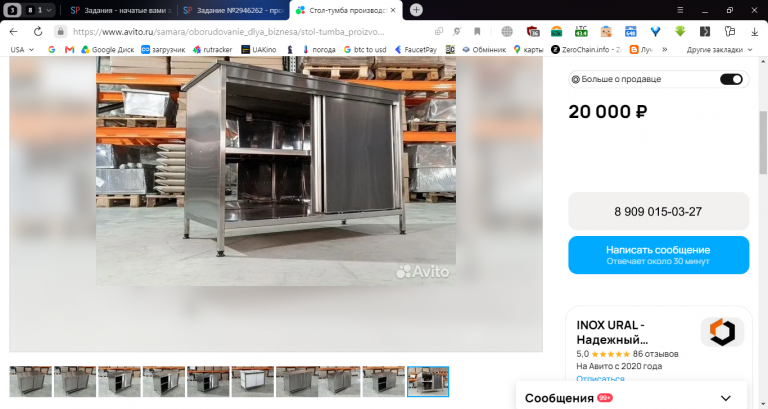Toggle the 'Больше о продавце' switch

pos(731,79)
